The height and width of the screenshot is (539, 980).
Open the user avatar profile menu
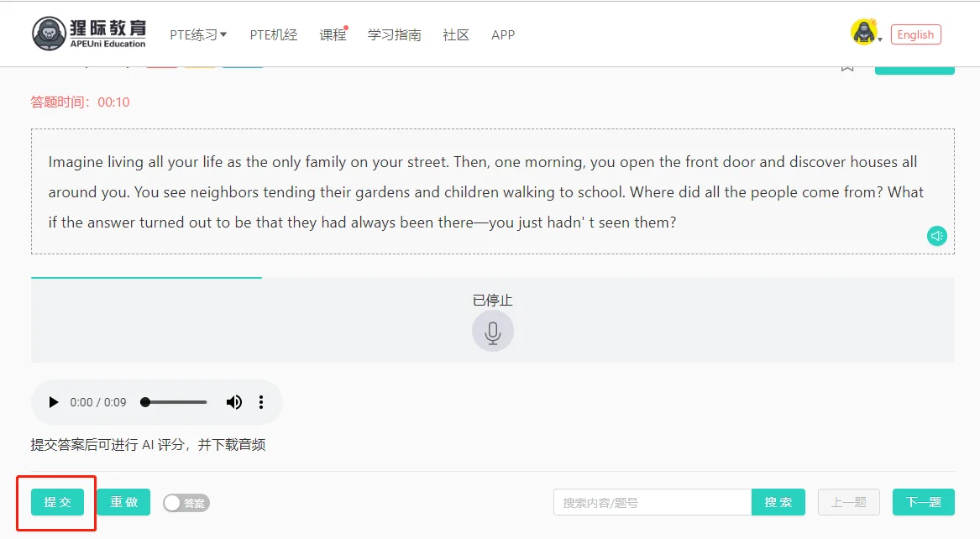pos(863,33)
